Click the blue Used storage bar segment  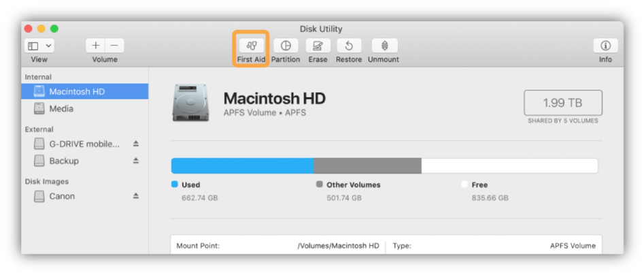[242, 165]
